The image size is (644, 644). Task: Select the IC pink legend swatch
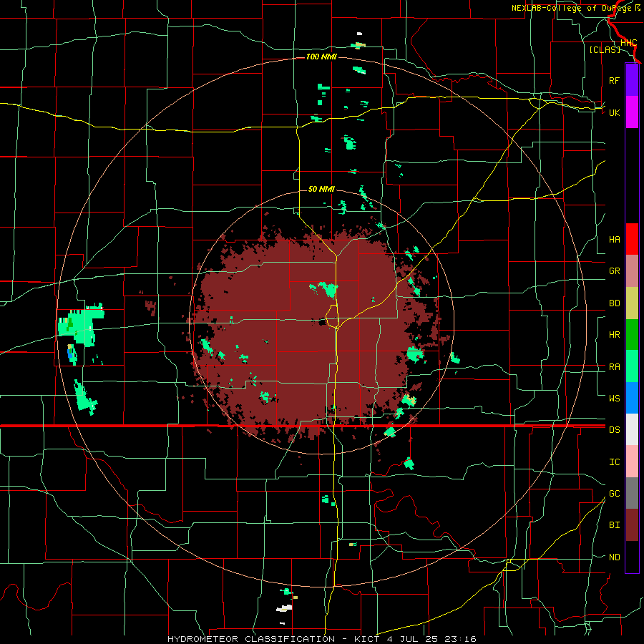pyautogui.click(x=632, y=462)
